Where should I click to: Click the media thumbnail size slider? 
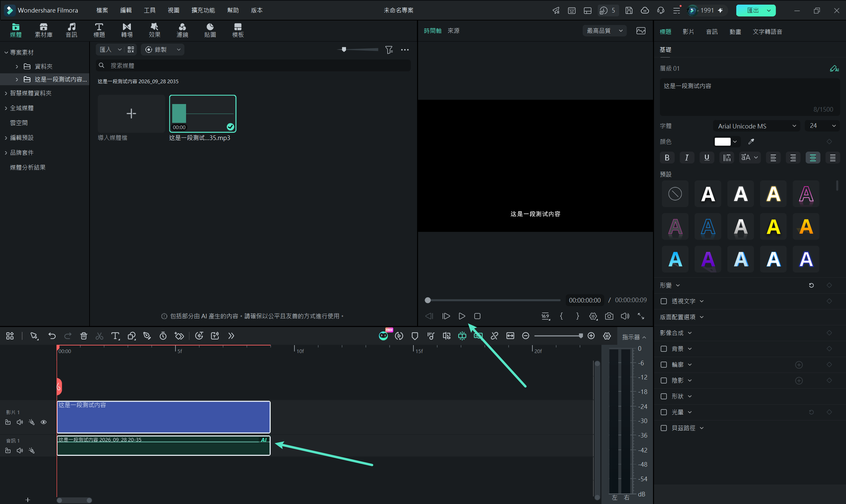coord(358,50)
